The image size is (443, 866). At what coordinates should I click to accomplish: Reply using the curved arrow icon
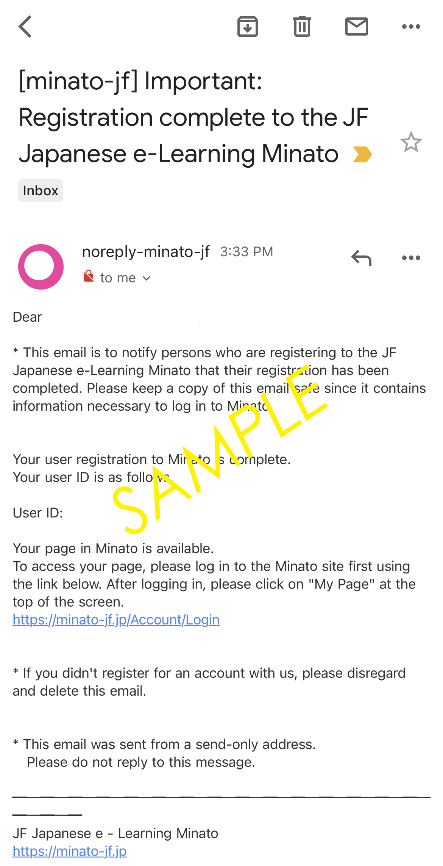(361, 258)
